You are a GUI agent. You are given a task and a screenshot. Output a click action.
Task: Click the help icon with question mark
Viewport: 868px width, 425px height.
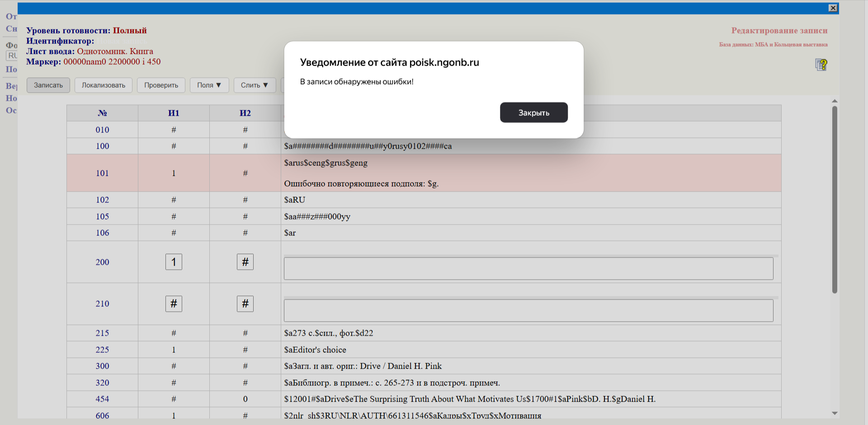pyautogui.click(x=821, y=65)
